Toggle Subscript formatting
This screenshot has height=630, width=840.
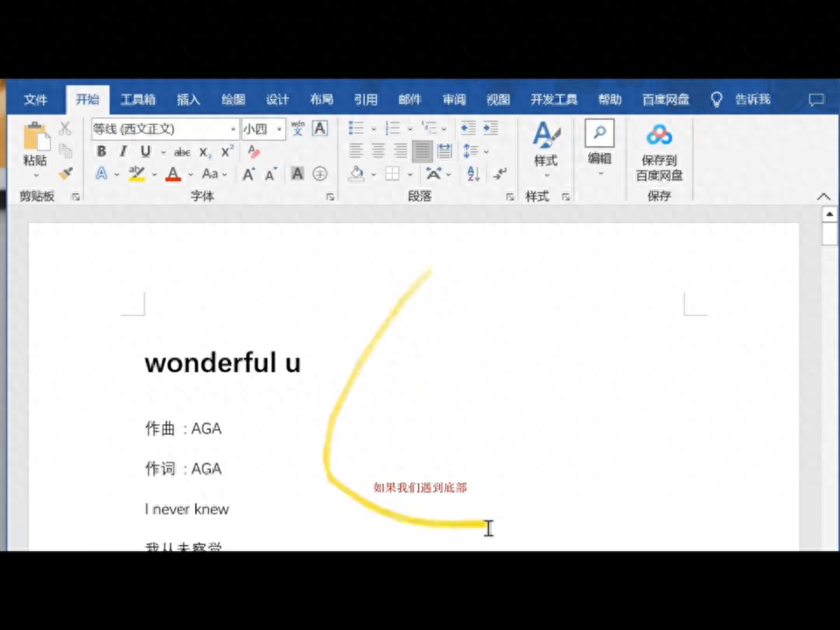tap(205, 152)
